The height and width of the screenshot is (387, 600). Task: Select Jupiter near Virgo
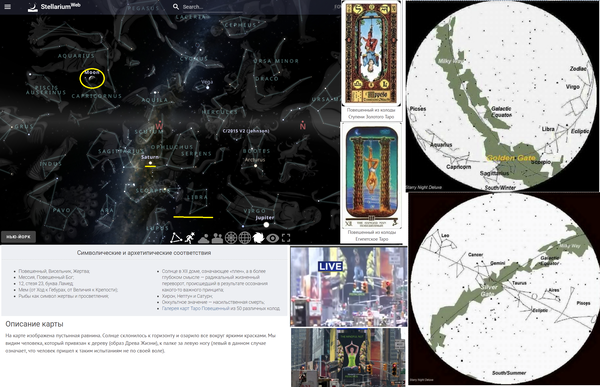click(266, 225)
